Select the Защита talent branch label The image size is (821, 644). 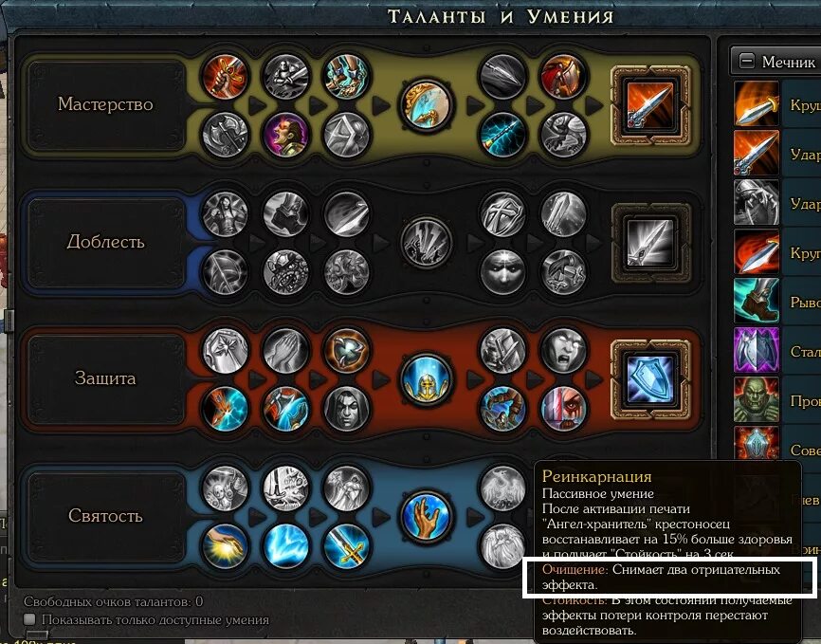pyautogui.click(x=105, y=378)
